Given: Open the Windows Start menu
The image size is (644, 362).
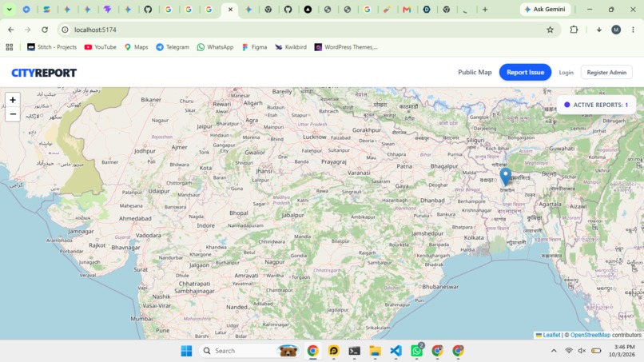Looking at the screenshot, I should (186, 351).
